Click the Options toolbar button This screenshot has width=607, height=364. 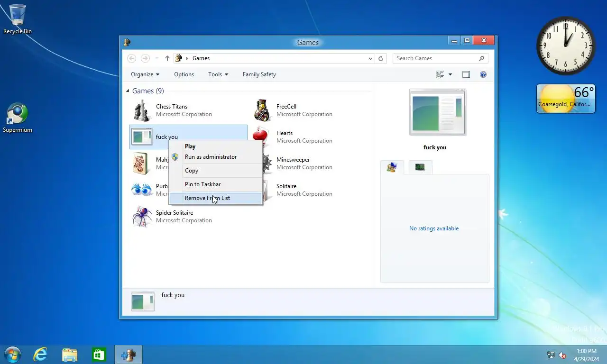184,74
